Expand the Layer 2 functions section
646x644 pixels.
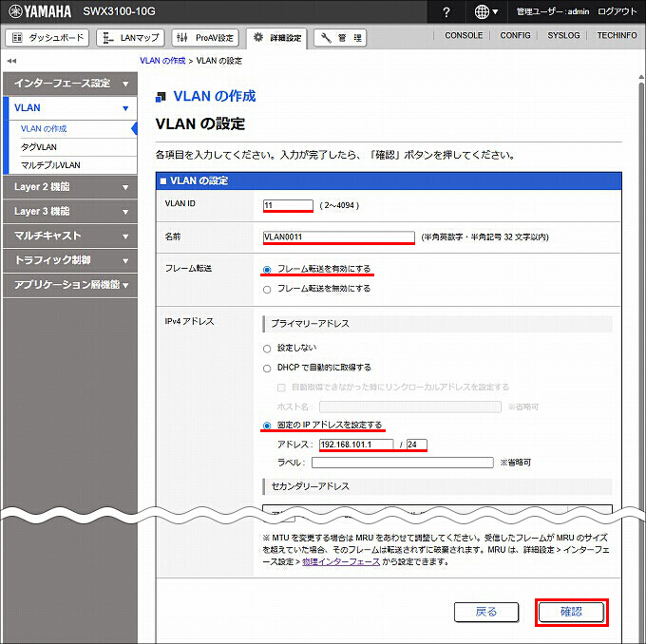(x=69, y=187)
